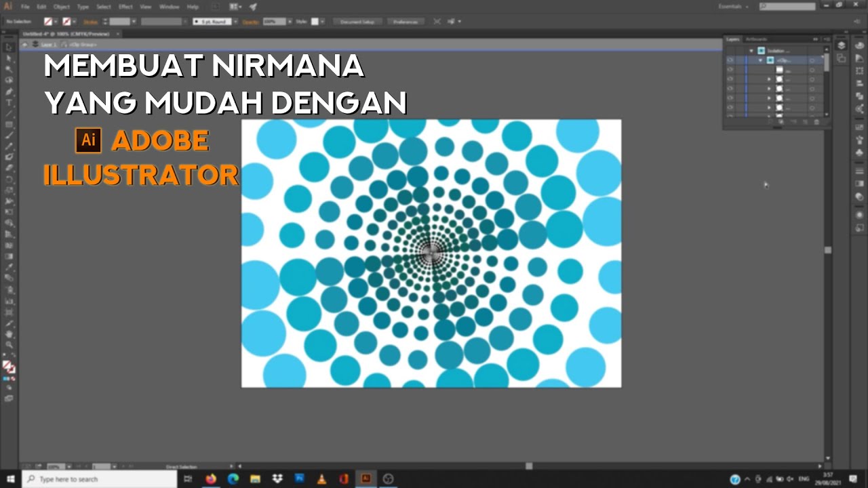Click Create New Layer icon in Layers panel
Viewport: 868px width, 488px height.
(805, 122)
